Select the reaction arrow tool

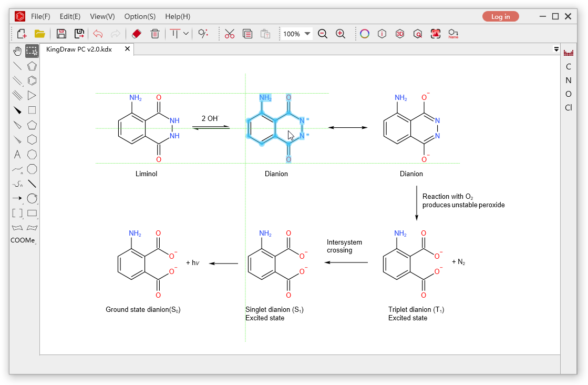(x=17, y=198)
